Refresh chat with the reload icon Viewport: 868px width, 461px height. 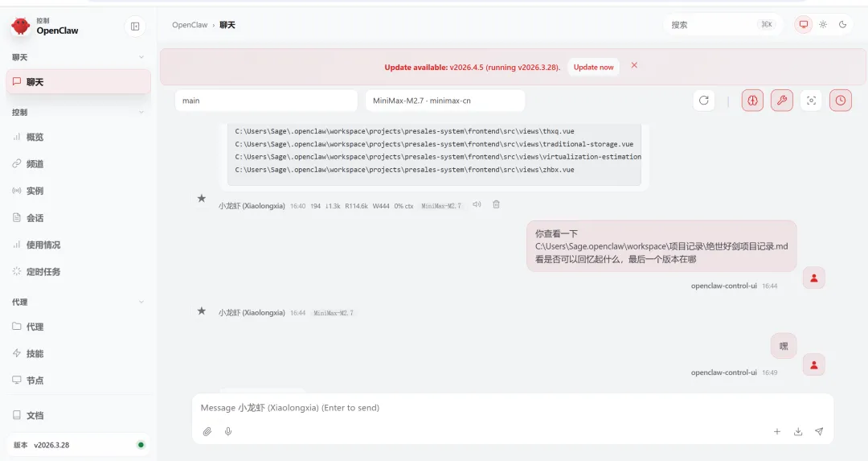pos(703,101)
